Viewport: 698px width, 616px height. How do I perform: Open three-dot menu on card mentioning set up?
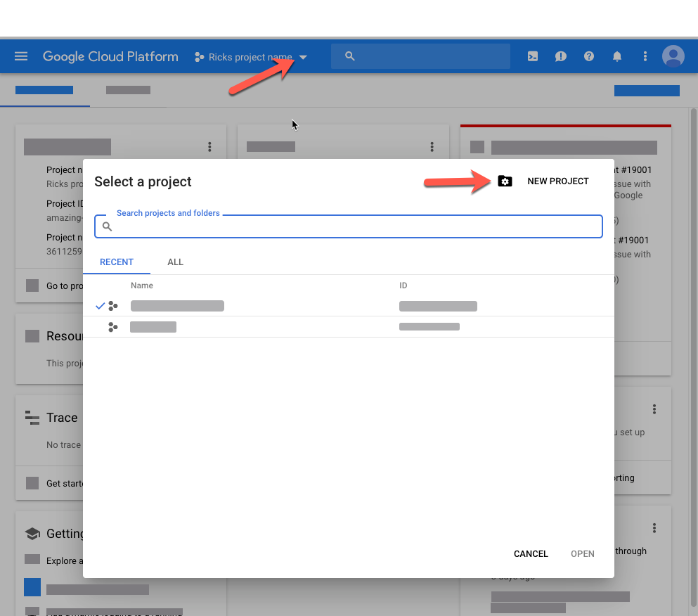654,409
